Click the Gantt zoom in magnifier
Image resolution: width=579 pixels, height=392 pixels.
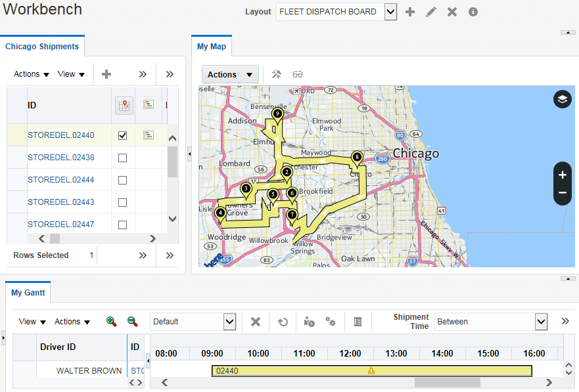pyautogui.click(x=111, y=321)
